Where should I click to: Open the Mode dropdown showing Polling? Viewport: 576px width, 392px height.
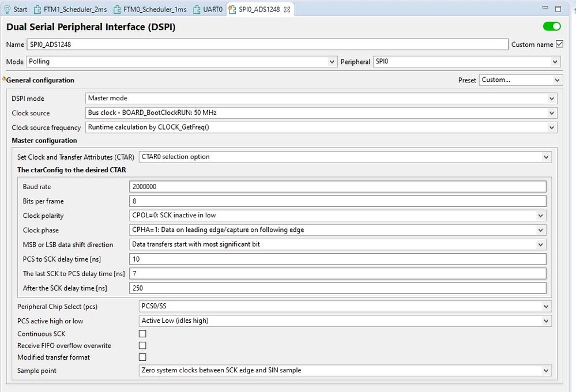[x=182, y=61]
